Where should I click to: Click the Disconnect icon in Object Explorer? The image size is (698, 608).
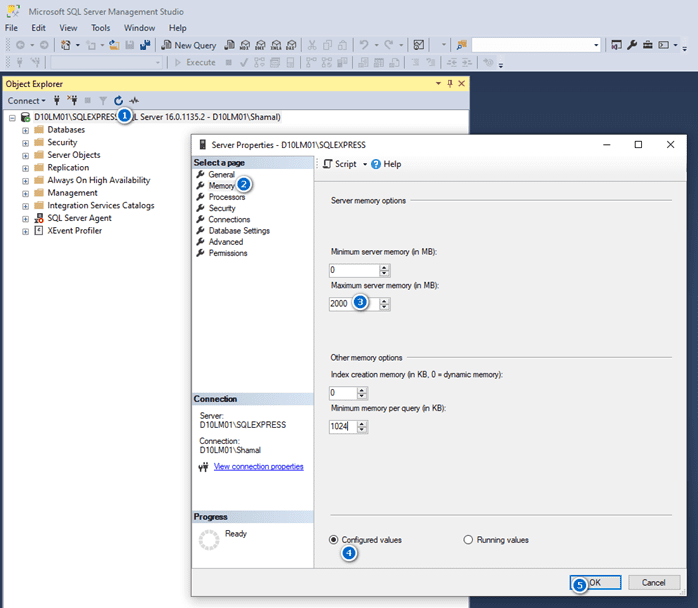point(72,101)
